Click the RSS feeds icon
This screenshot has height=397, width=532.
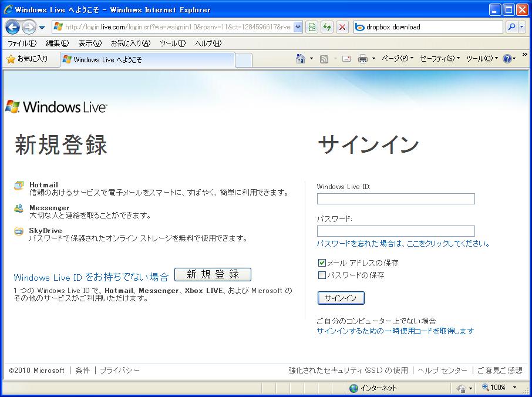(324, 59)
